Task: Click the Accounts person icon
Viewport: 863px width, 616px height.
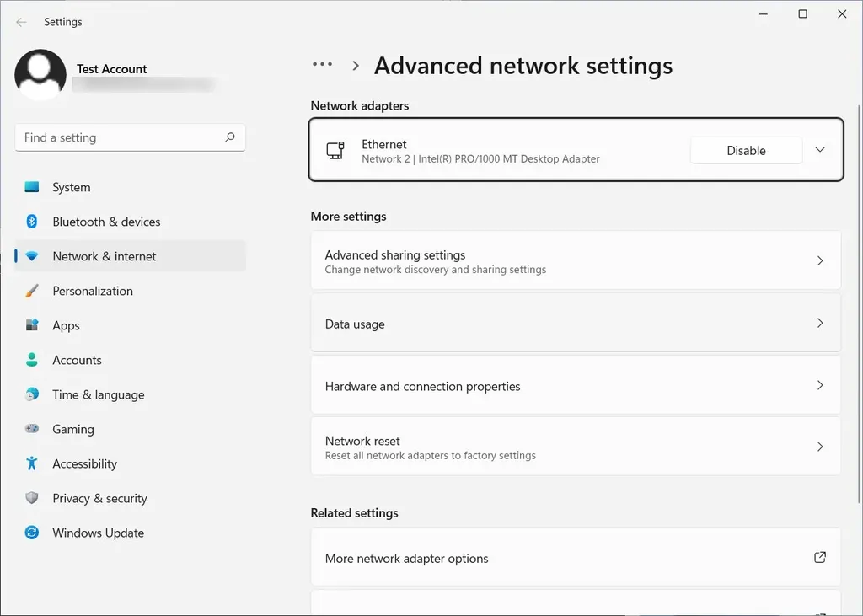Action: pyautogui.click(x=32, y=360)
